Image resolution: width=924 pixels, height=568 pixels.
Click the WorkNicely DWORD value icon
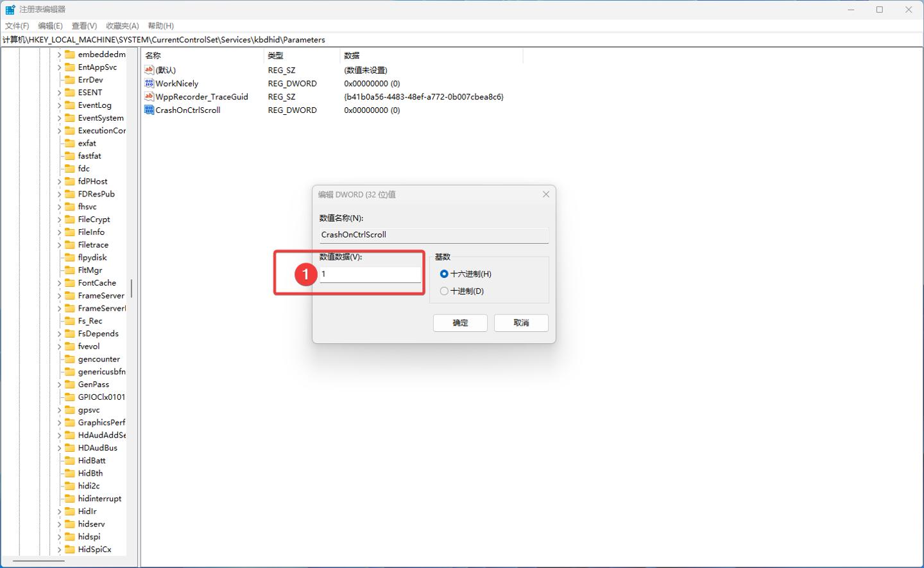(149, 83)
